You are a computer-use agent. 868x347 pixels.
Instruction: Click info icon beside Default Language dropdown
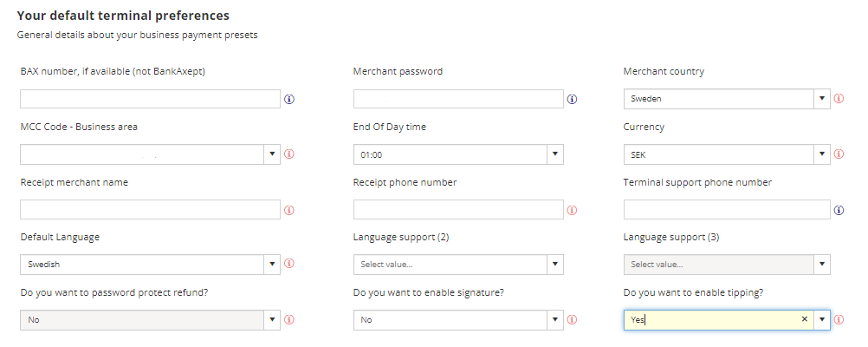289,264
